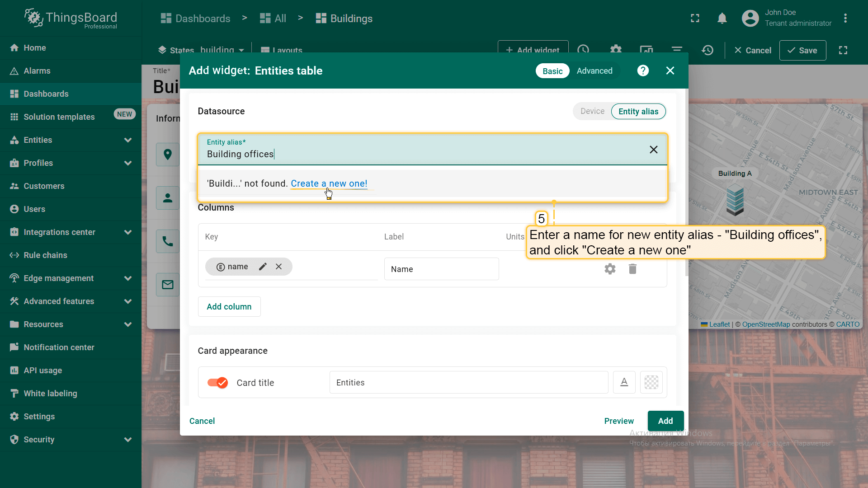Click the 'Create a new one!' link
The image size is (868, 488).
click(329, 183)
